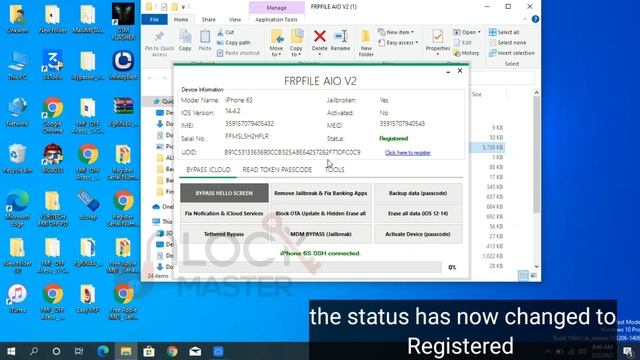Open the GSM FLASHER desktop icon
Image resolution: width=640 pixels, height=360 pixels.
pos(123,21)
